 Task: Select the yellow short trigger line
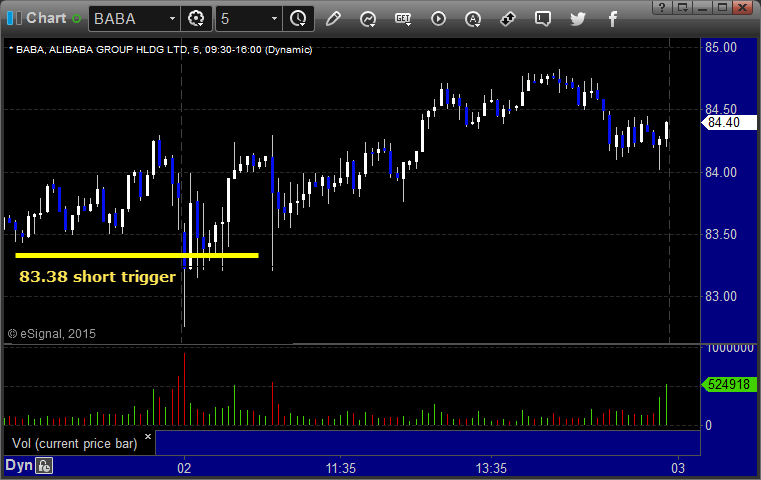pos(137,255)
